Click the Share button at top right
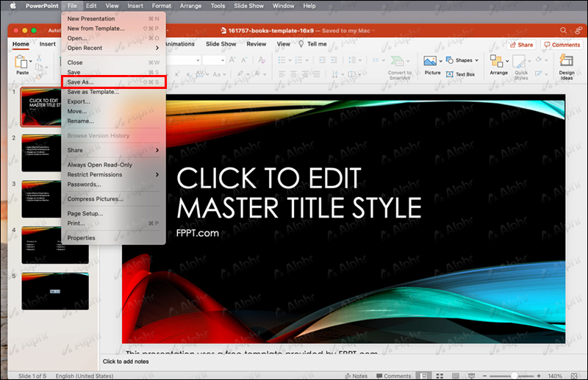This screenshot has width=588, height=380. tap(521, 45)
